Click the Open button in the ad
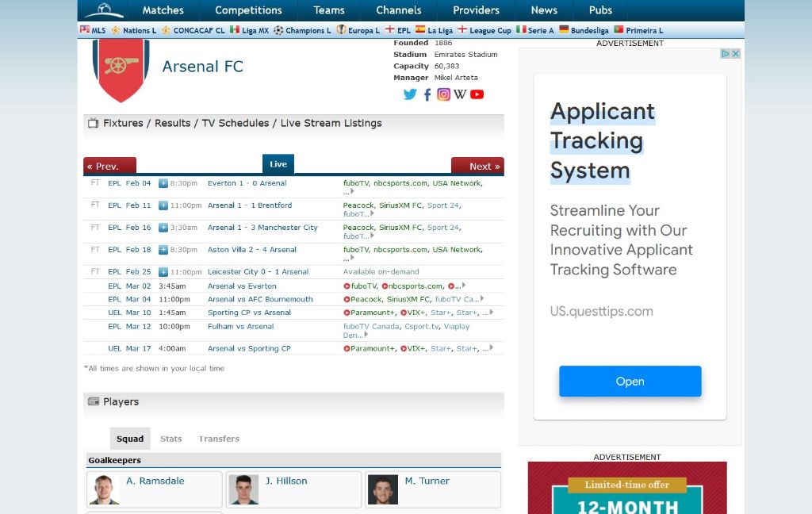 click(x=630, y=382)
